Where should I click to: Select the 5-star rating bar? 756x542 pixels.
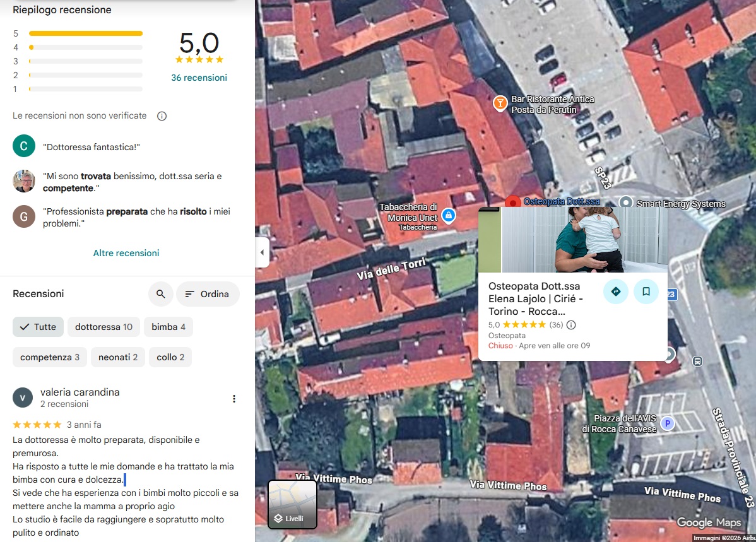(x=85, y=33)
